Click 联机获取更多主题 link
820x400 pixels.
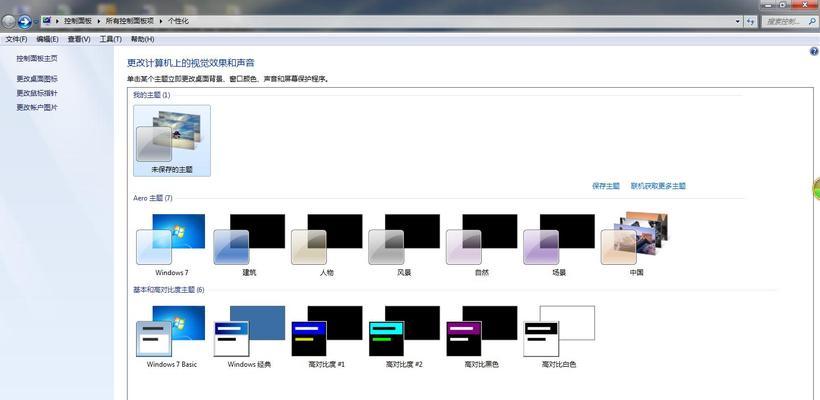click(658, 186)
